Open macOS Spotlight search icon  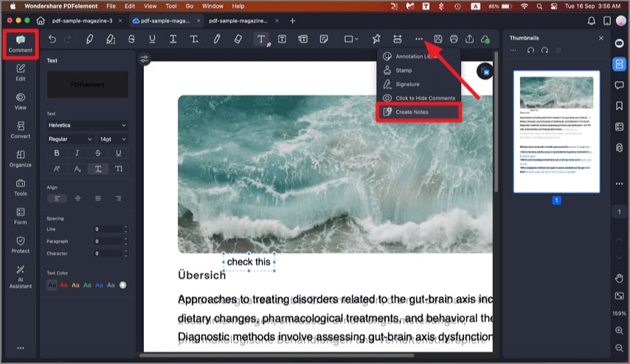click(x=539, y=6)
